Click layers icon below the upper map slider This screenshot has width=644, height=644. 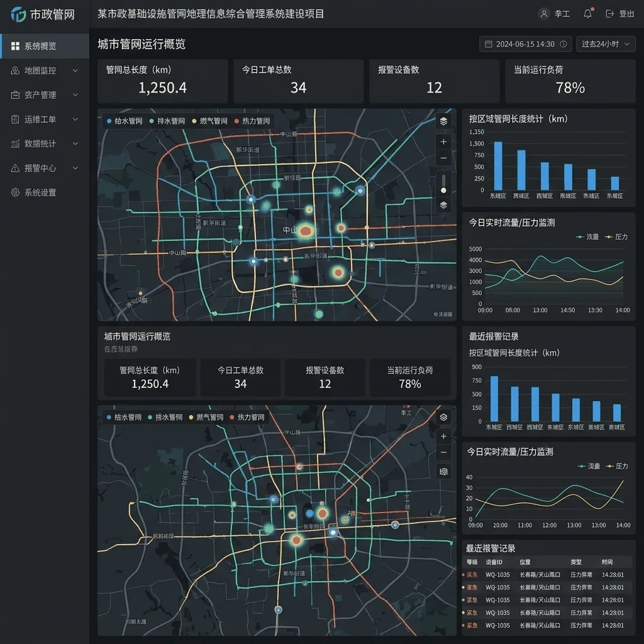(443, 205)
